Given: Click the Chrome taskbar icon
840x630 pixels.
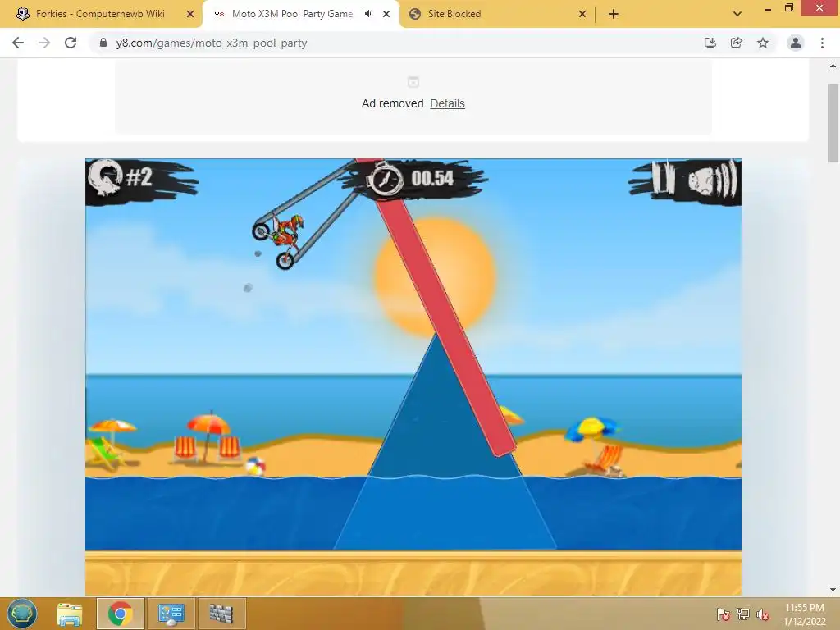Looking at the screenshot, I should tap(120, 614).
